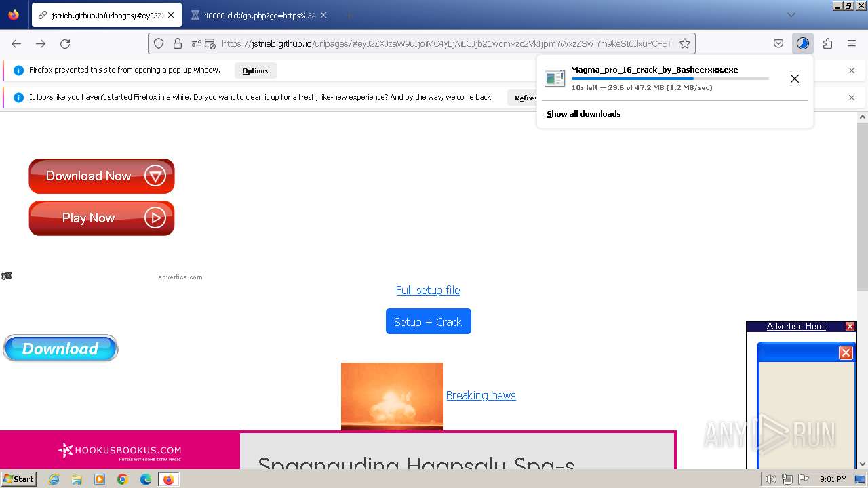Click the page vertical scrollbar thumb

pos(863,207)
